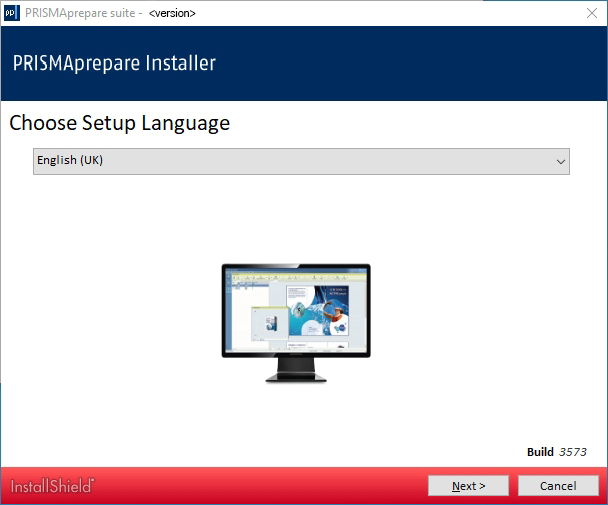This screenshot has width=608, height=505.
Task: Click the dropdown chevron arrow
Action: click(x=560, y=162)
